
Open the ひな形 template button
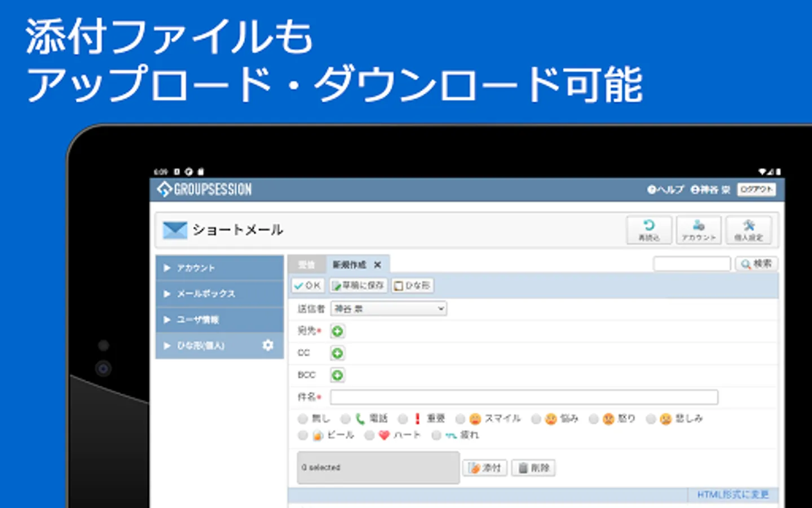coord(413,286)
